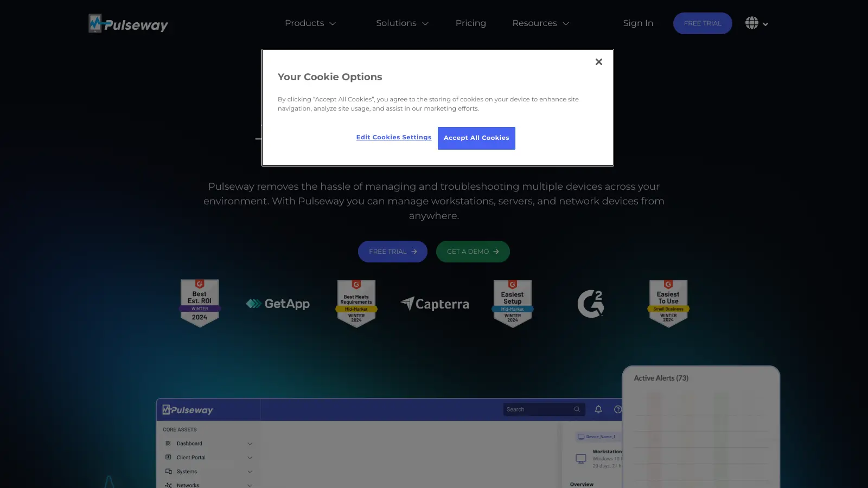This screenshot has width=868, height=488.
Task: Go to the Pricing page
Action: pyautogui.click(x=470, y=23)
